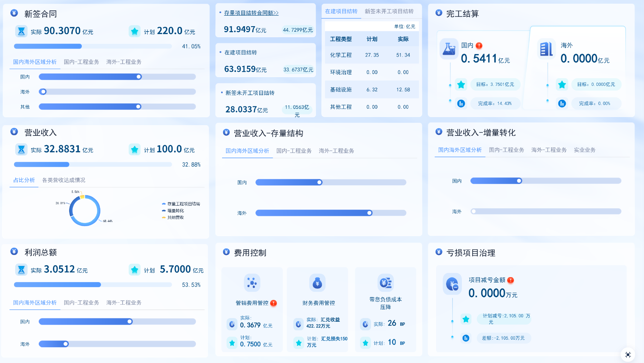The image size is (644, 363).
Task: Click red alert icon beside 项目减亏金额
Action: pos(511,280)
